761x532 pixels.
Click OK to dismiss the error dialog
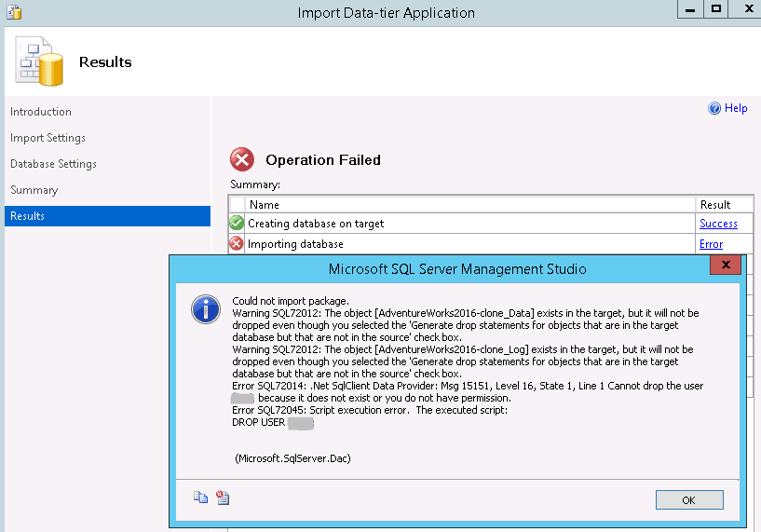coord(689,500)
